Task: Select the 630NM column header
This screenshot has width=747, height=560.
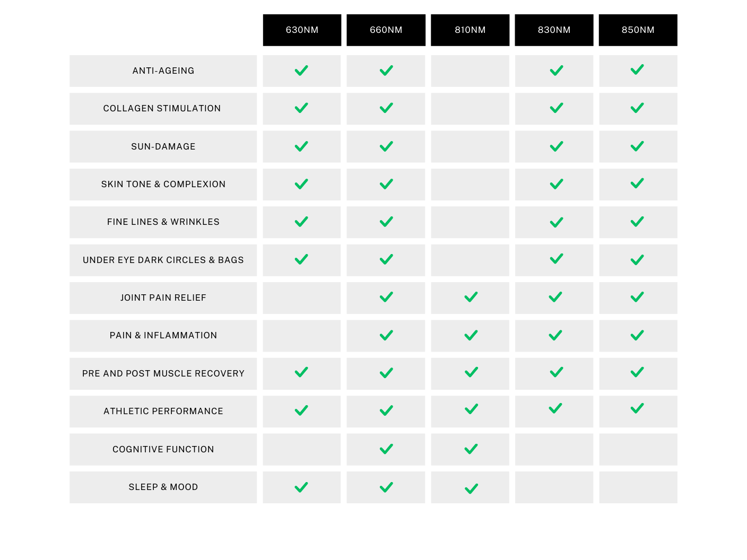Action: pos(302,30)
